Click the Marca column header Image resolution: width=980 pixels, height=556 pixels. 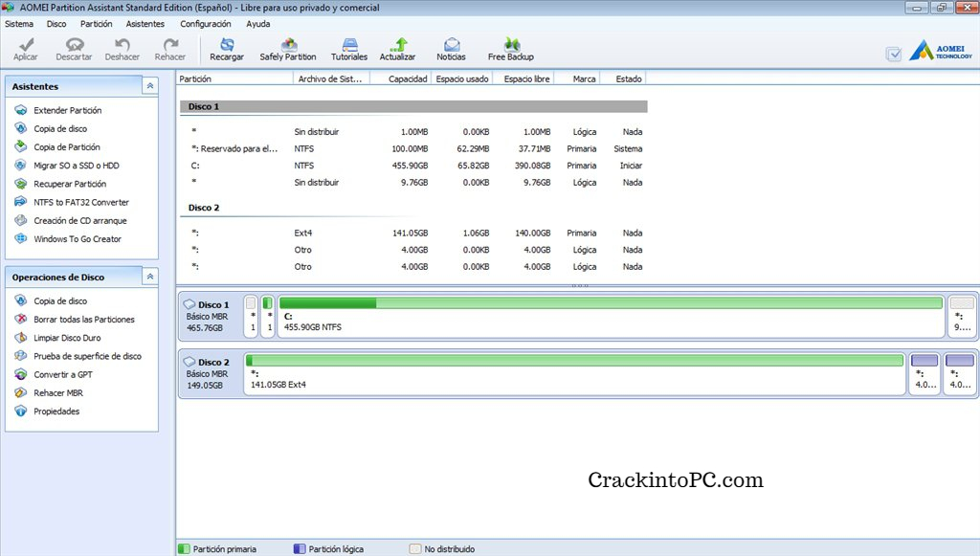(577, 78)
